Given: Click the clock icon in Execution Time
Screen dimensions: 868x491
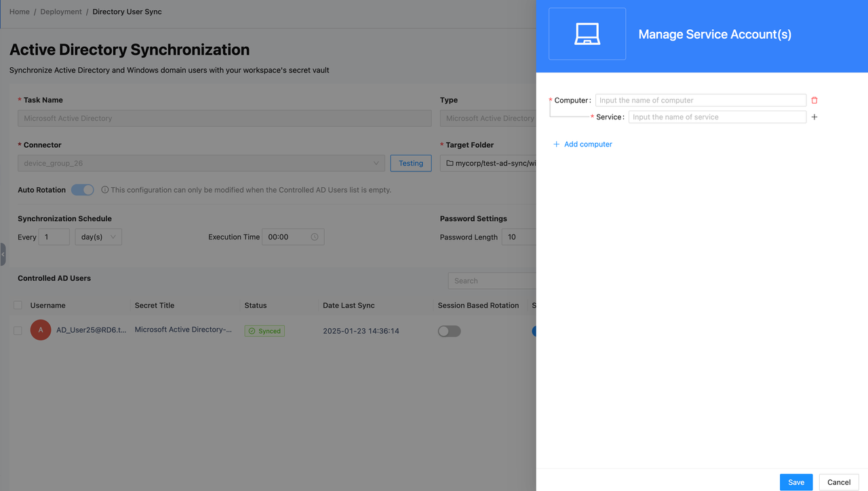Looking at the screenshot, I should tap(315, 237).
